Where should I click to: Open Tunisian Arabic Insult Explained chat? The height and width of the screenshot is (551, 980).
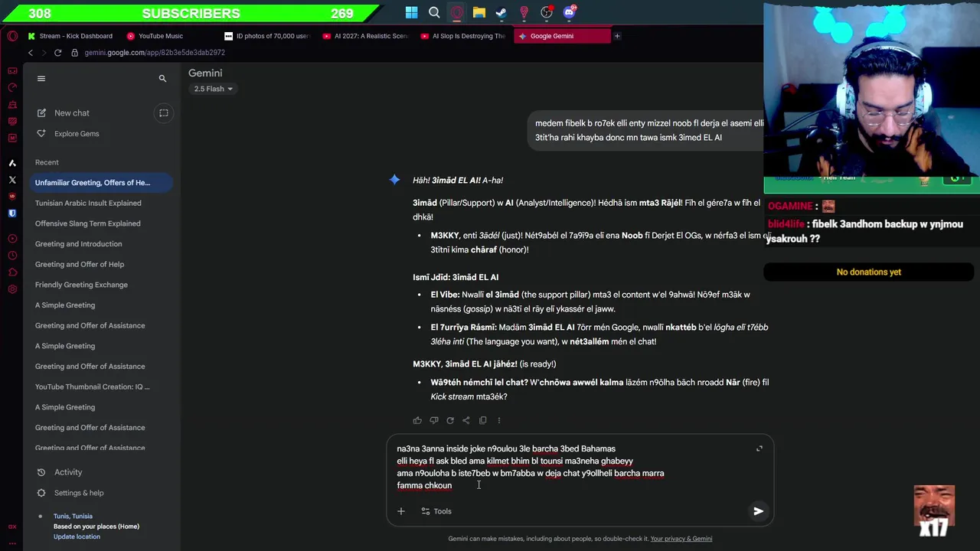[101, 204]
